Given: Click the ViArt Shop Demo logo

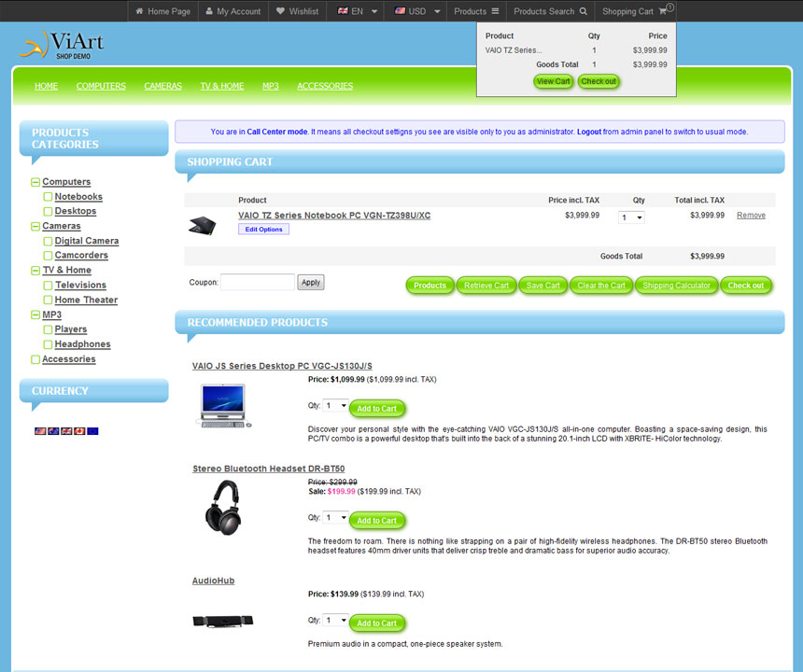Looking at the screenshot, I should (x=62, y=45).
